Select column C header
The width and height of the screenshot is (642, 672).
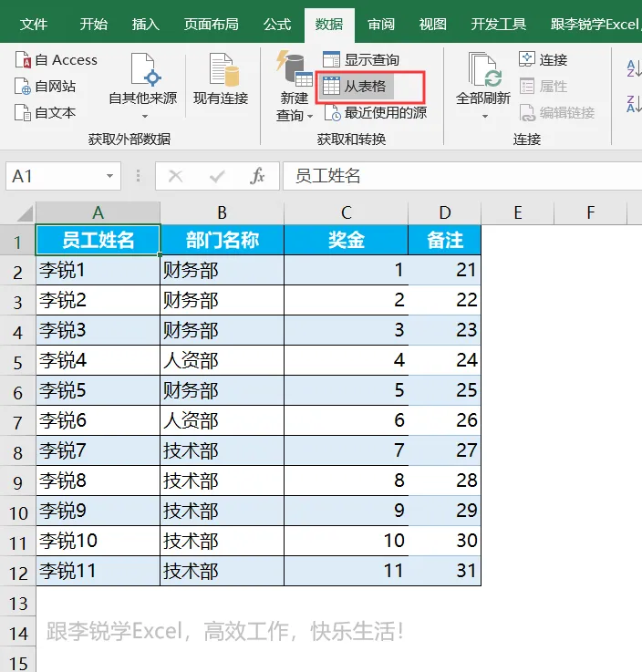(347, 213)
